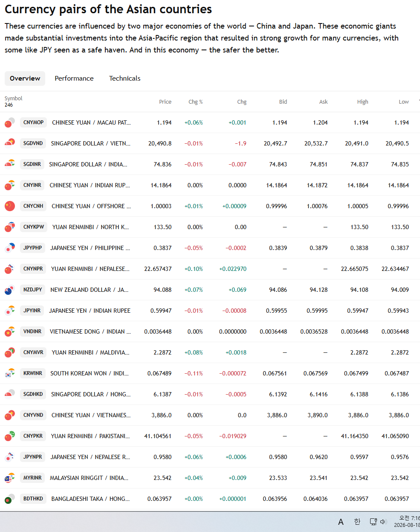Open the NZDJPY symbol ticker

33,290
